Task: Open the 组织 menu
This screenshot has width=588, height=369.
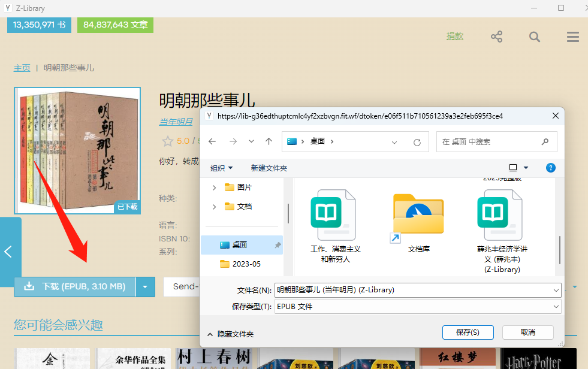Action: [222, 168]
